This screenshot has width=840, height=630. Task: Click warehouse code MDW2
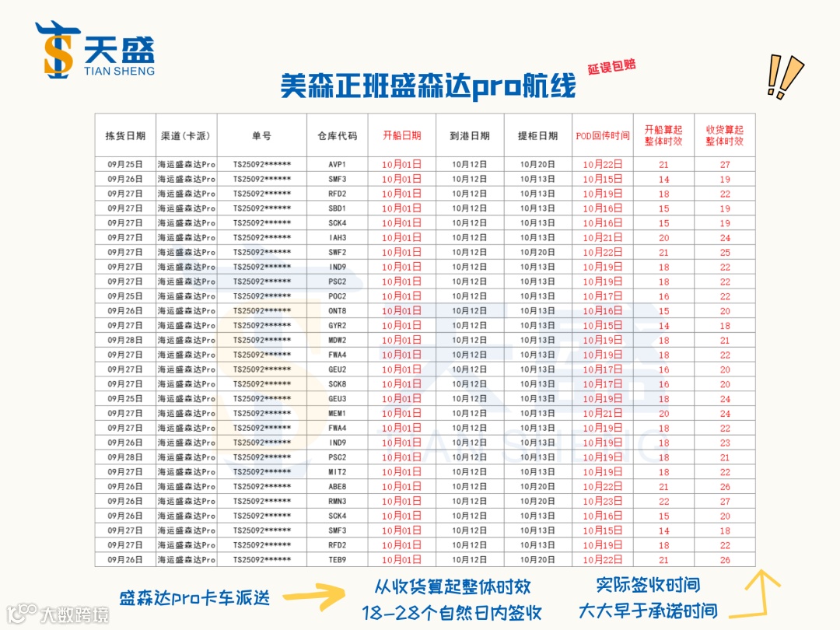click(337, 340)
